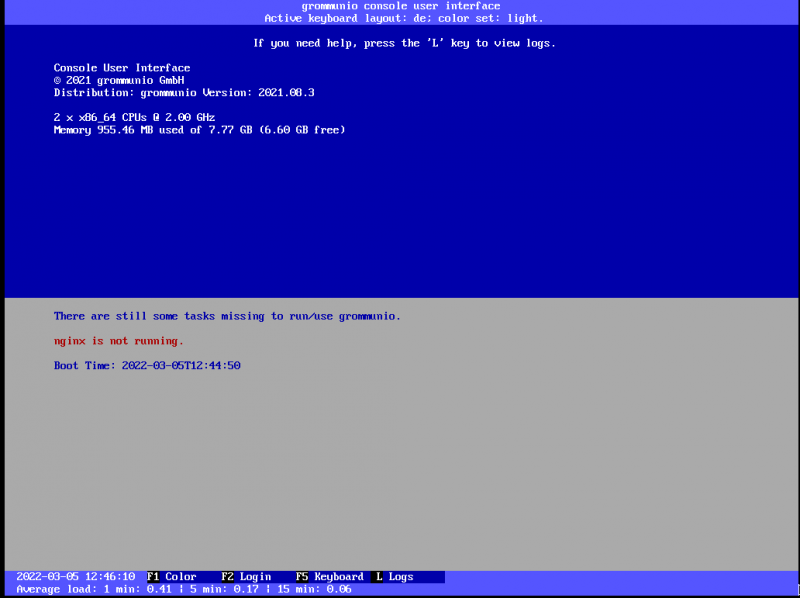
Task: Click the help hint about the 'L' key
Action: click(404, 43)
